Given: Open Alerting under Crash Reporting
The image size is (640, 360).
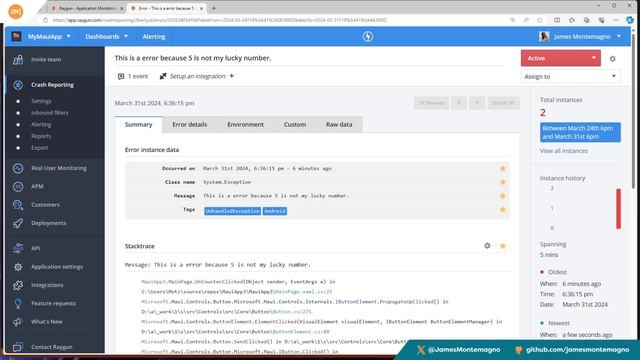Looking at the screenshot, I should click(41, 124).
